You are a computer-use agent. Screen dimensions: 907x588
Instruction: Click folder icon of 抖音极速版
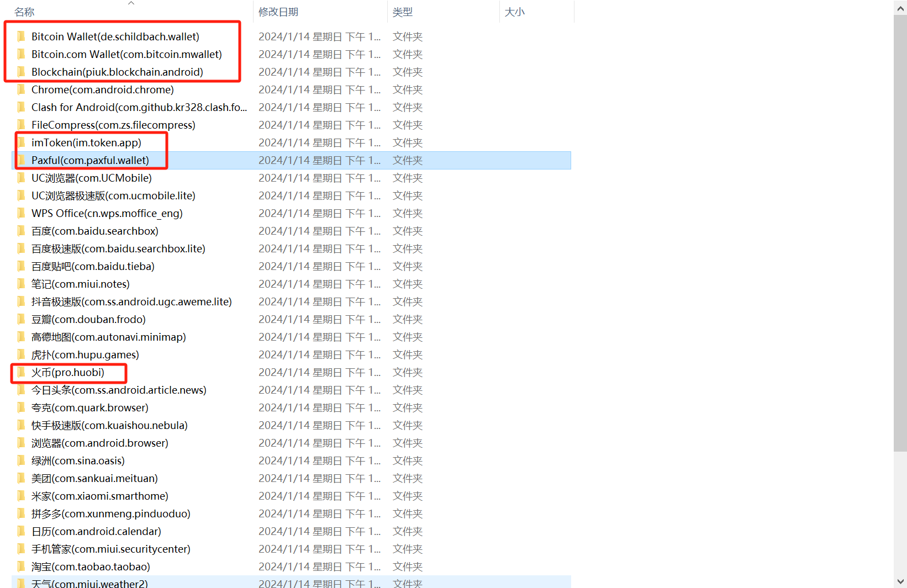click(21, 301)
